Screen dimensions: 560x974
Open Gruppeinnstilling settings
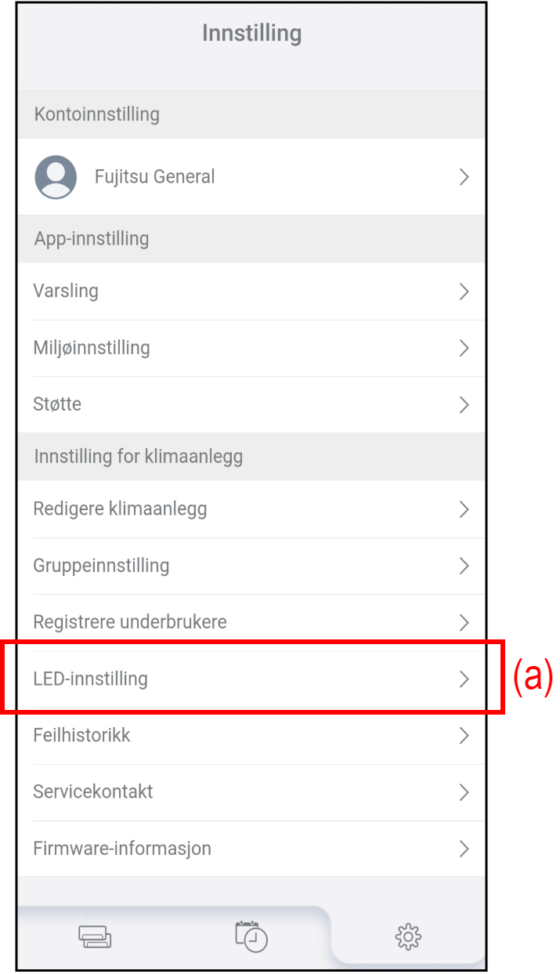[x=101, y=566]
